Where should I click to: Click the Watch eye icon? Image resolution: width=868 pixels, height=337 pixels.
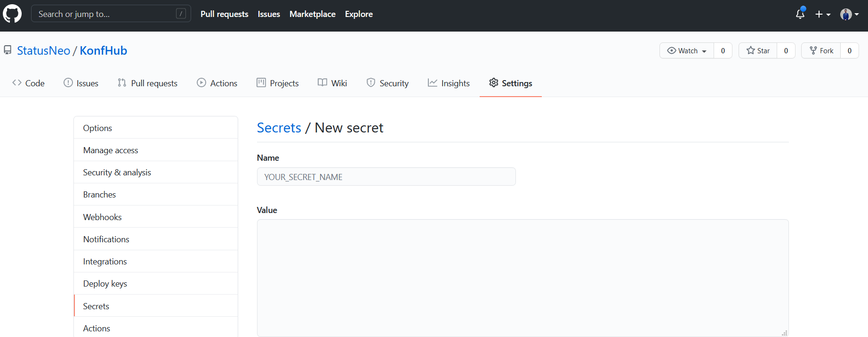[x=672, y=50]
